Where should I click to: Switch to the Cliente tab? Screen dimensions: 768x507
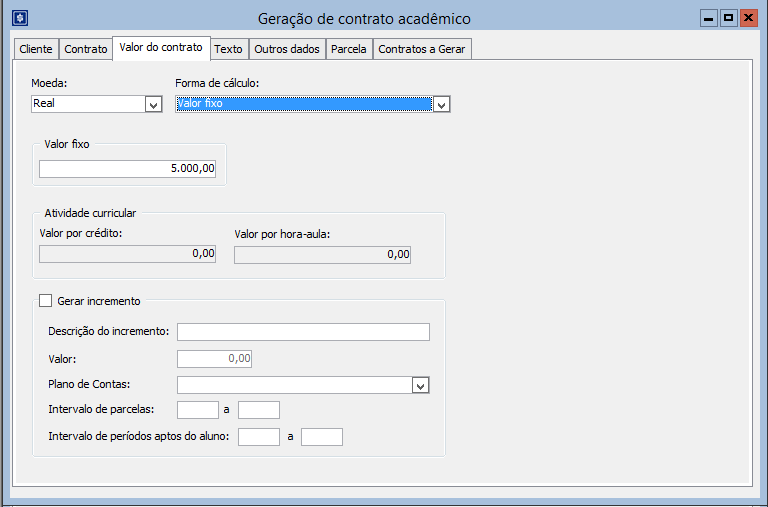(35, 49)
